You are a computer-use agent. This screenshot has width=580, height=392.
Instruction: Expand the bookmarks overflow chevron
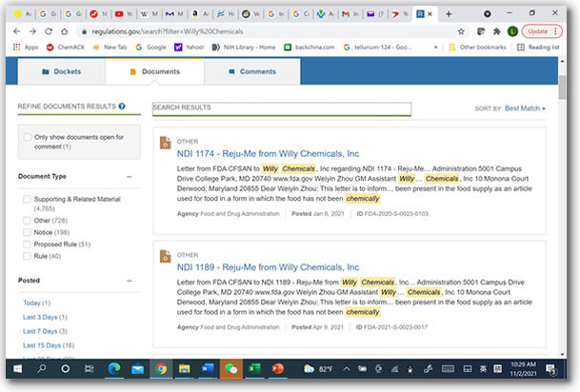[x=436, y=48]
